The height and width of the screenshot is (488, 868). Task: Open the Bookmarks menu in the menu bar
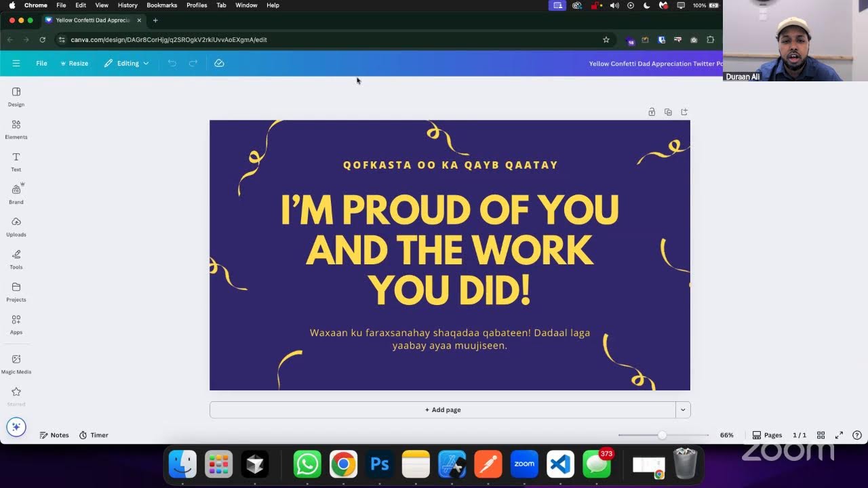[161, 5]
